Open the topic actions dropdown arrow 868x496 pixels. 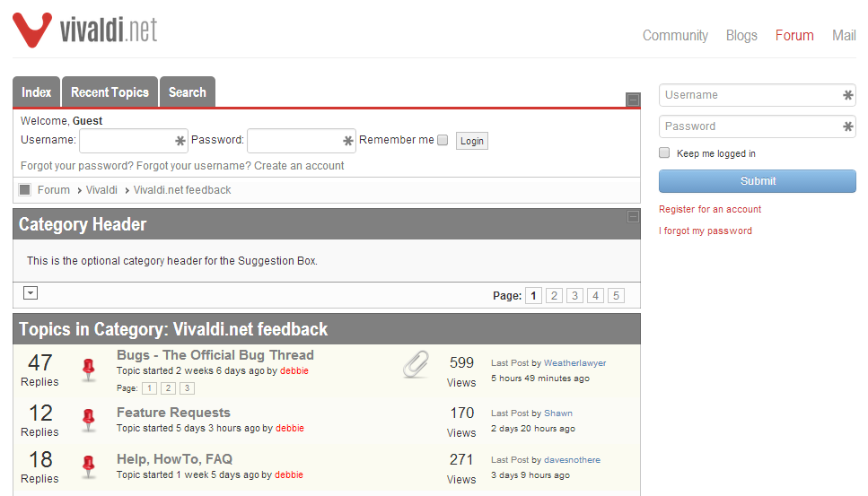31,293
